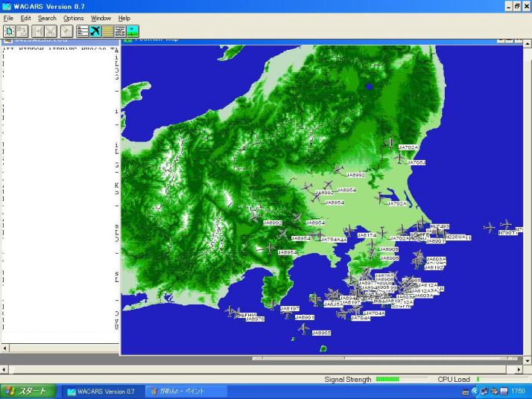This screenshot has width=532, height=399.
Task: Open the text log toolbar icon beside map icon
Action: pos(120,31)
